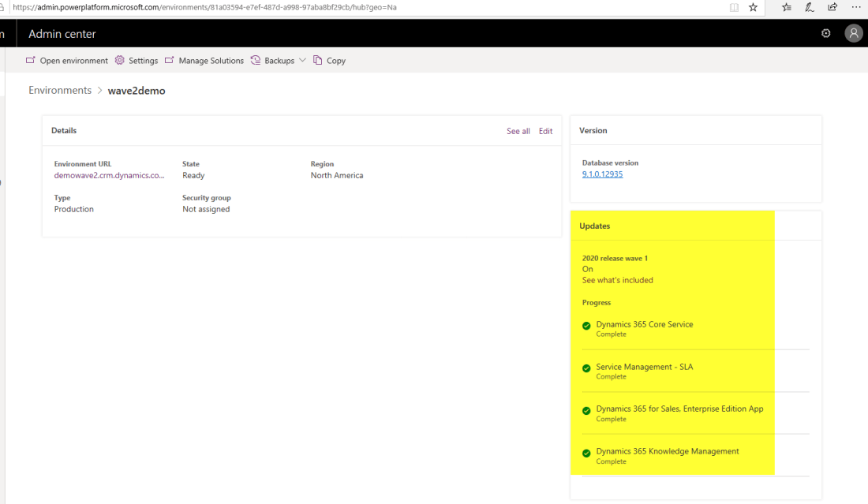The height and width of the screenshot is (504, 868).
Task: Click the browser share icon
Action: click(832, 7)
